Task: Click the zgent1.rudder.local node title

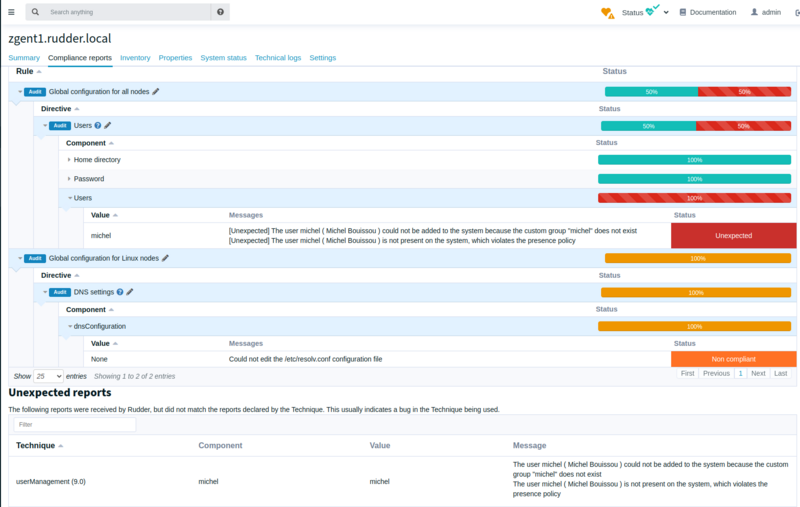Action: pos(60,38)
